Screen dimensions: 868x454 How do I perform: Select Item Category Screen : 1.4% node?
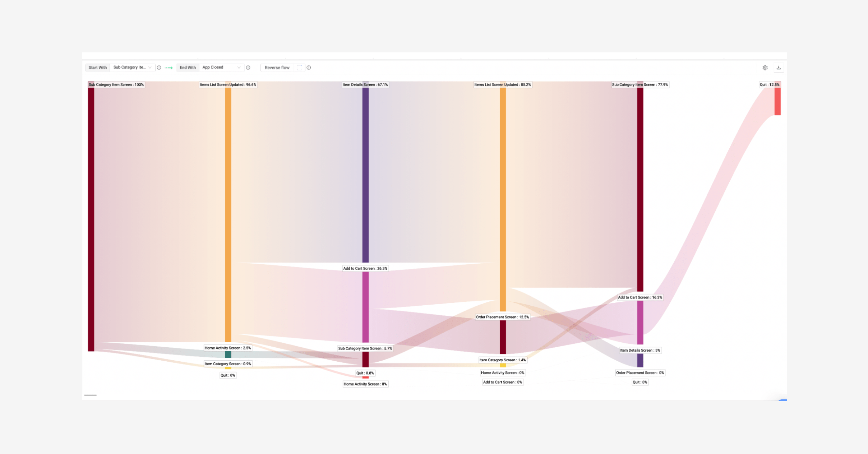coord(503,360)
